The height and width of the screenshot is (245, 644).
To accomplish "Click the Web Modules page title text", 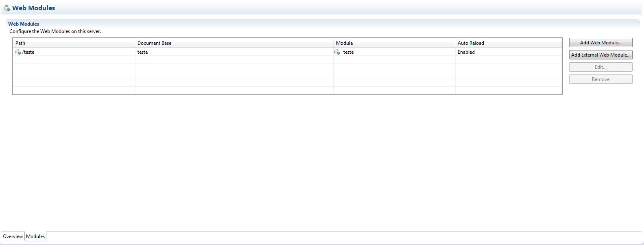I will (x=34, y=8).
